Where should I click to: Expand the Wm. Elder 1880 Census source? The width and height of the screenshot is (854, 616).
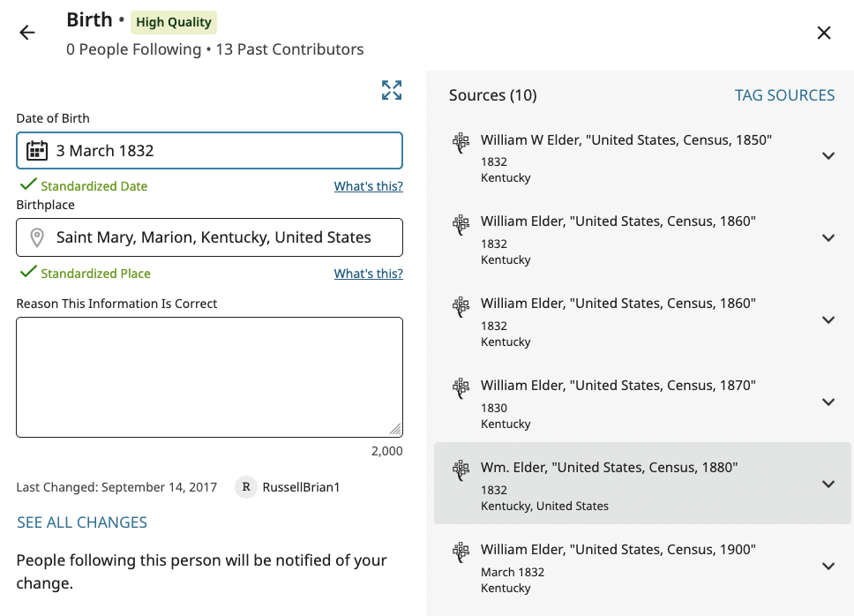828,484
